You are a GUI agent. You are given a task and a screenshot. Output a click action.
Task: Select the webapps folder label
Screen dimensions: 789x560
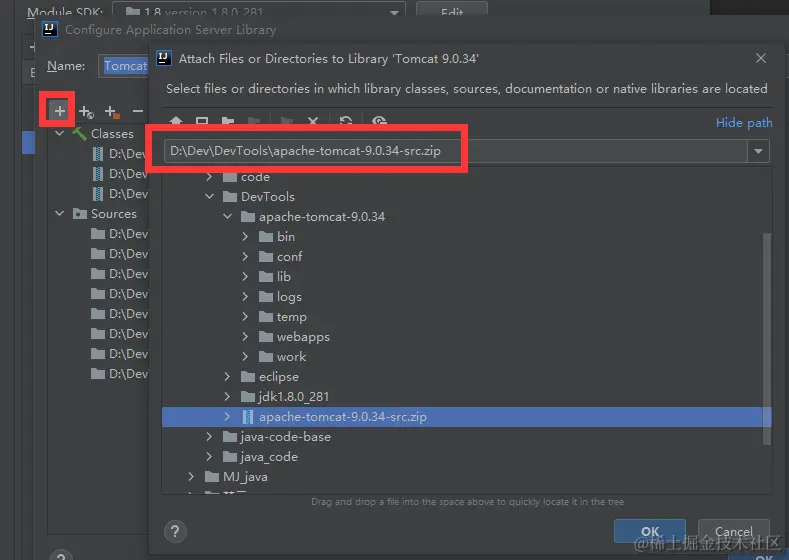click(x=303, y=337)
